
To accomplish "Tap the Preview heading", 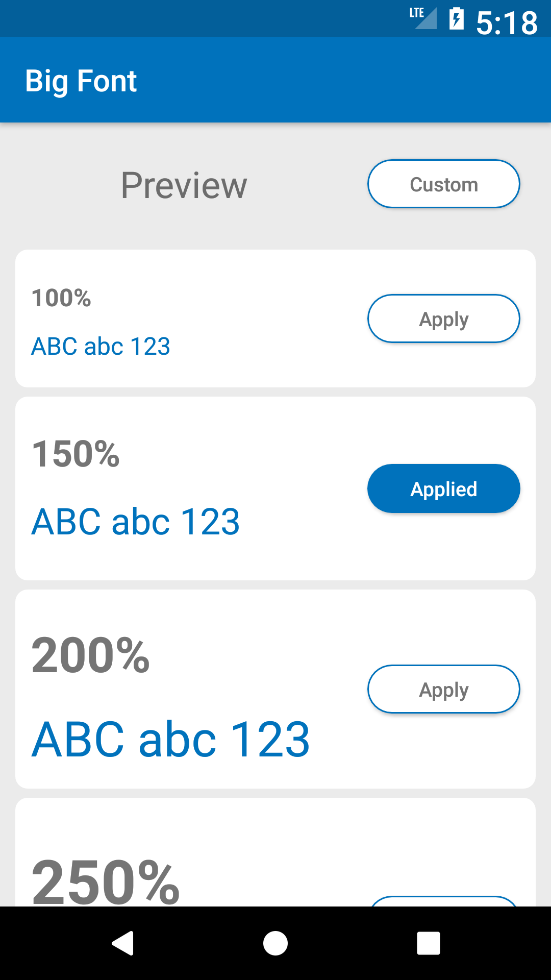I will point(184,185).
